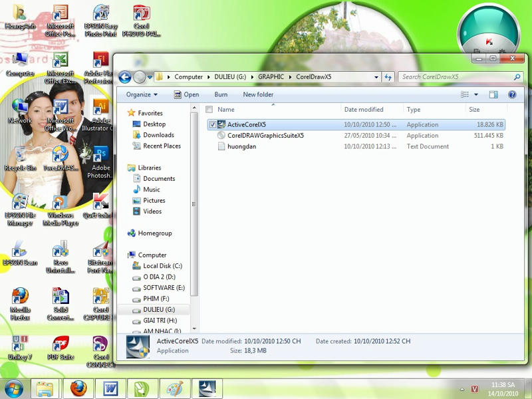Open the Paint icon in taskbar

pos(174,388)
